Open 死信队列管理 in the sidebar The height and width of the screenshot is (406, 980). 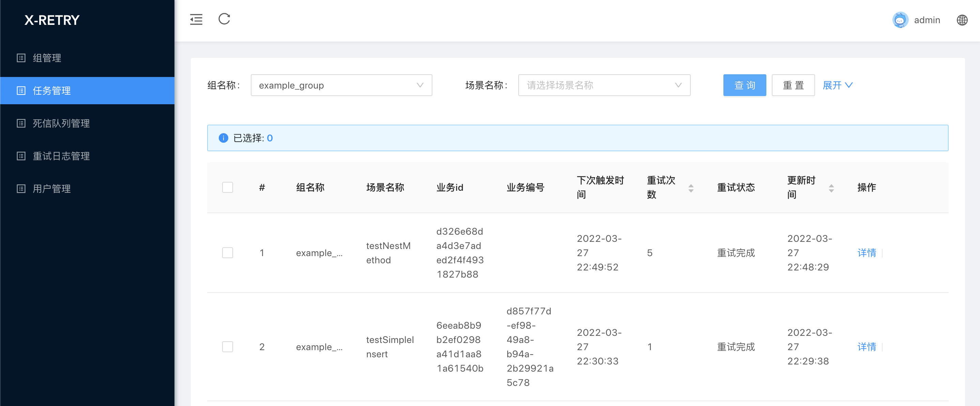point(61,123)
